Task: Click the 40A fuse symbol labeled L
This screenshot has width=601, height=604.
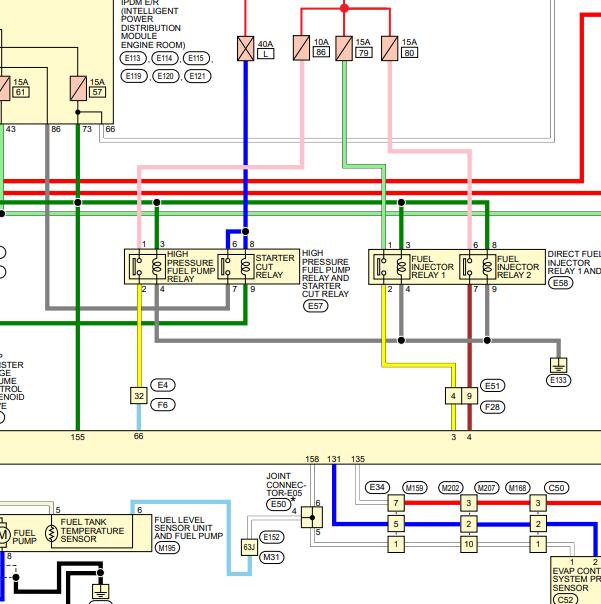Action: 245,49
